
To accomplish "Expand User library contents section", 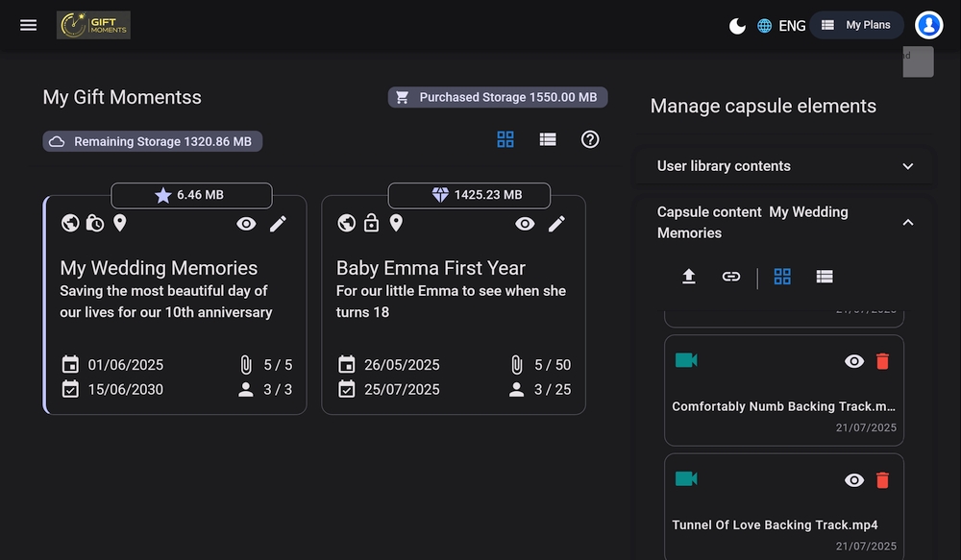I will [x=907, y=166].
